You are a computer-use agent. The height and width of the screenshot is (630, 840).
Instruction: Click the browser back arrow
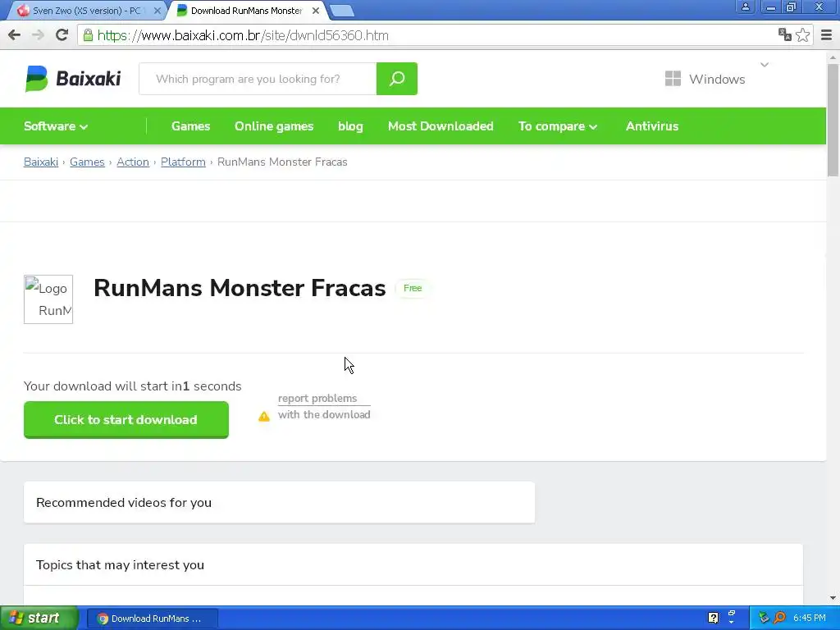coord(15,35)
